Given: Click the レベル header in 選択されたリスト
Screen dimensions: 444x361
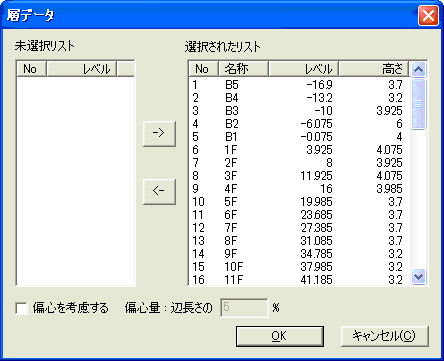Looking at the screenshot, I should coord(304,69).
